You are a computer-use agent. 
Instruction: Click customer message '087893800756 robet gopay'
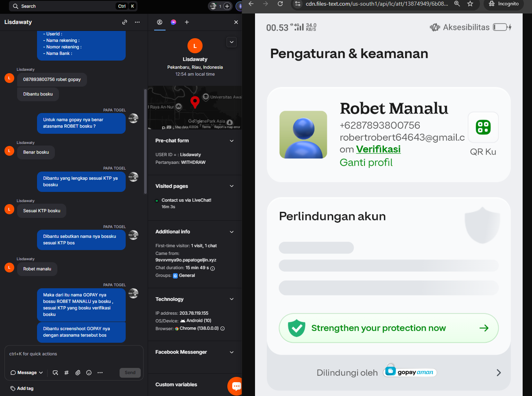click(x=52, y=80)
